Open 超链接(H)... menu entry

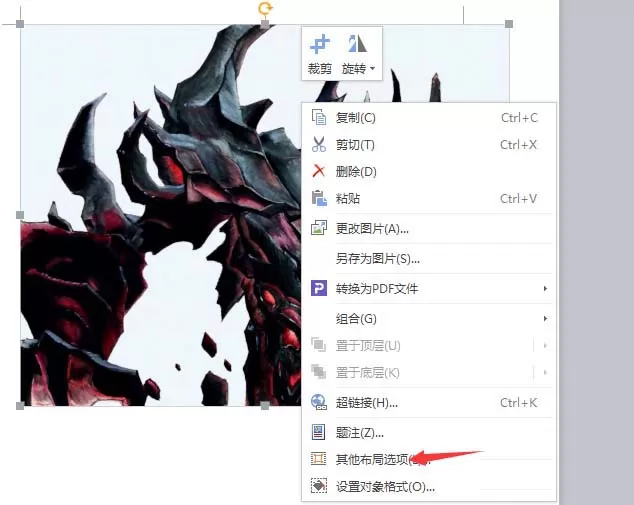429,403
